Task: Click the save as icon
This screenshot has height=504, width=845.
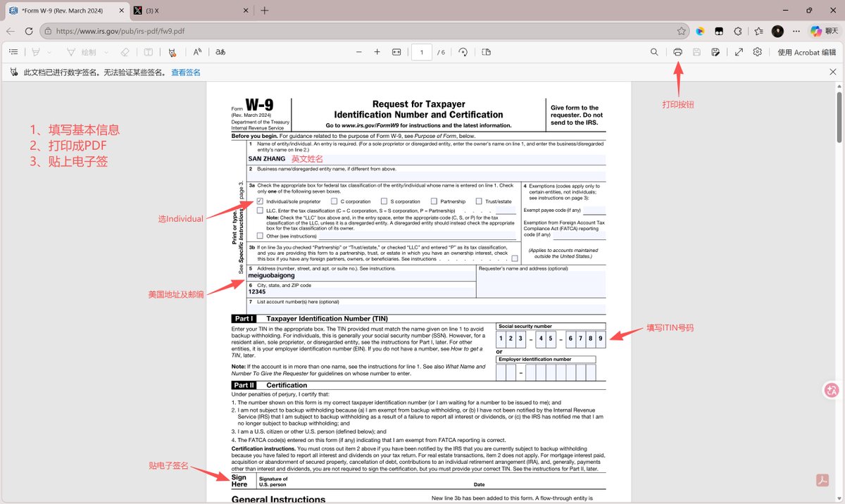Action: coord(715,51)
